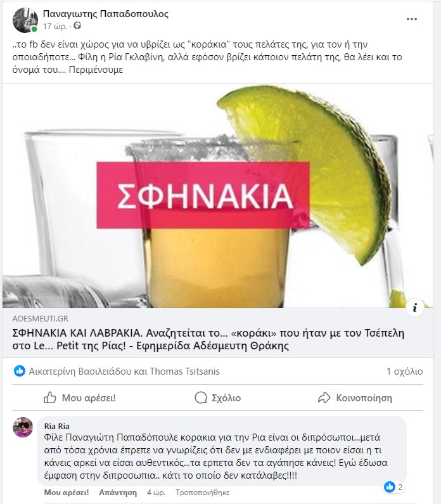This screenshot has height=504, width=441.
Task: Open Ria Ria commenter avatar
Action: (x=22, y=427)
